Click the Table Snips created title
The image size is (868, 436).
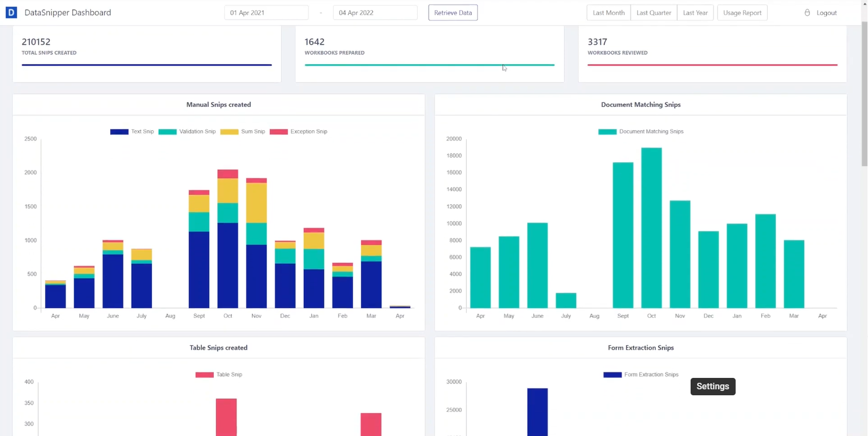(219, 348)
